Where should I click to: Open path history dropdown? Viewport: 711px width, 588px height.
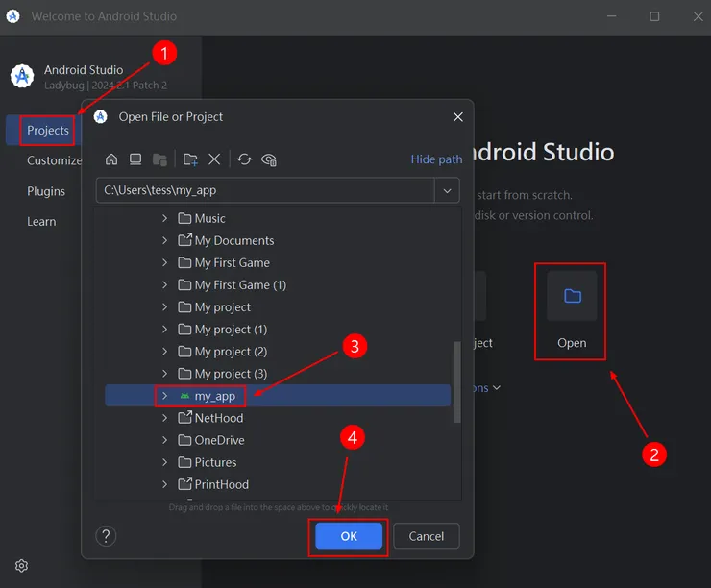coord(447,190)
